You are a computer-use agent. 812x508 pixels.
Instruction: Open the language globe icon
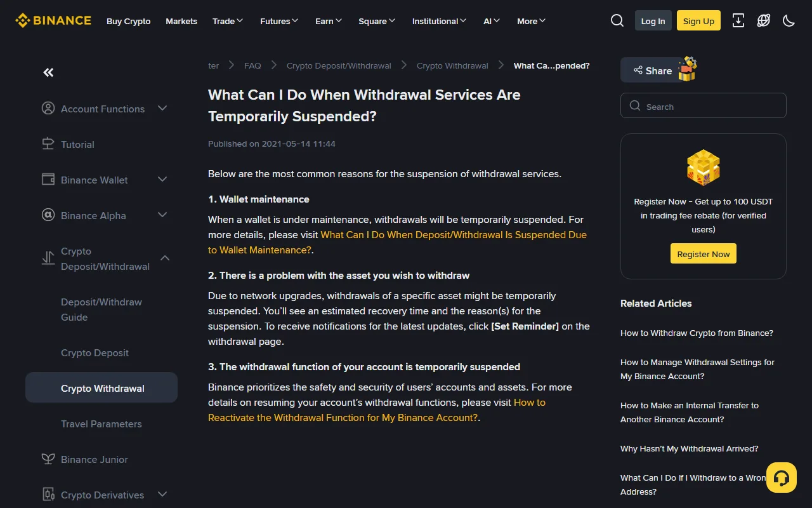(x=764, y=20)
